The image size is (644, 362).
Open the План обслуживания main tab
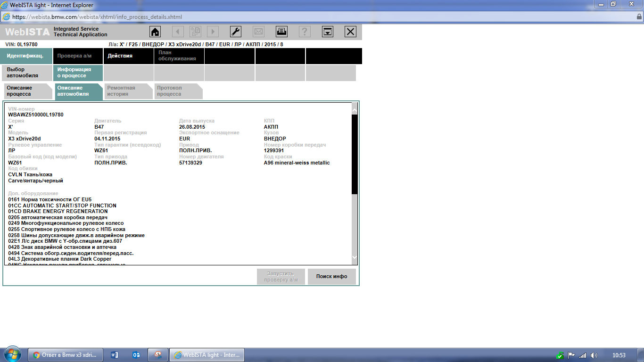point(179,56)
